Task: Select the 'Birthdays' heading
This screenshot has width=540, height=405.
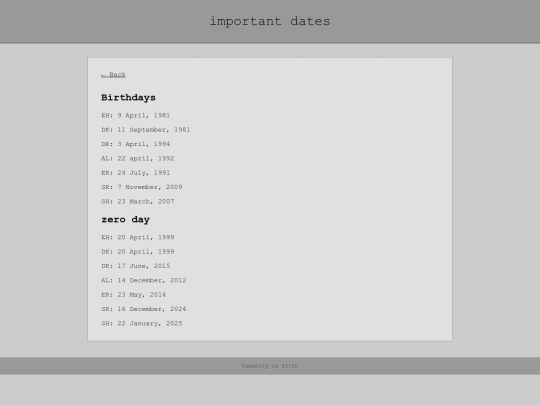Action: 128,98
